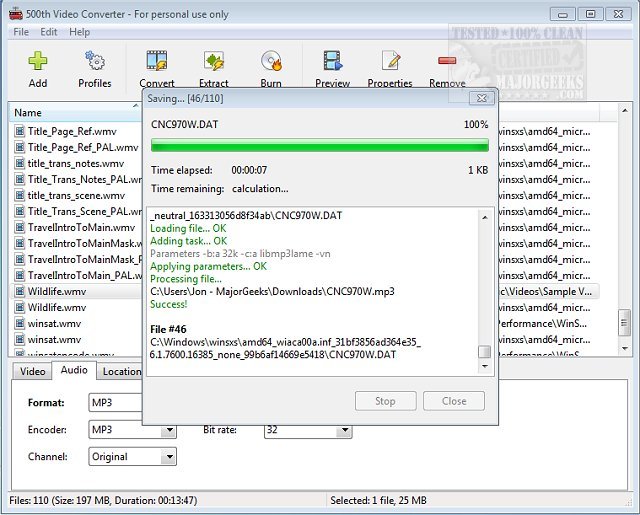Click the Close button in Saving dialog
Viewport: 640px width, 515px height.
click(454, 401)
